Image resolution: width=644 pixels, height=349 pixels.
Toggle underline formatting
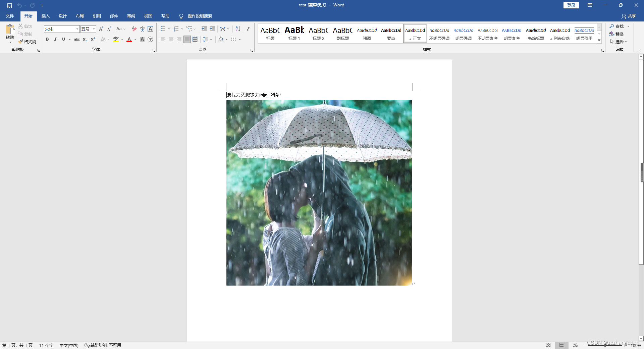(63, 39)
